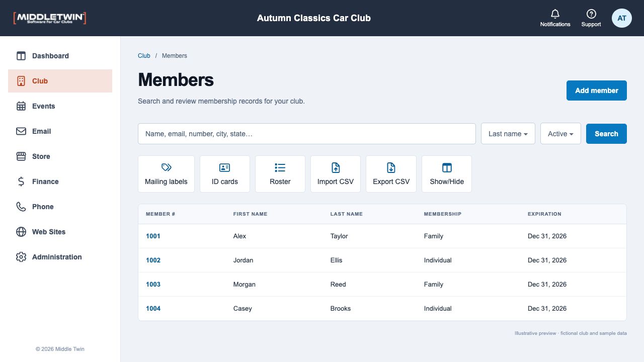Open the Notifications bell
Screen dimensions: 644x362
tap(555, 18)
